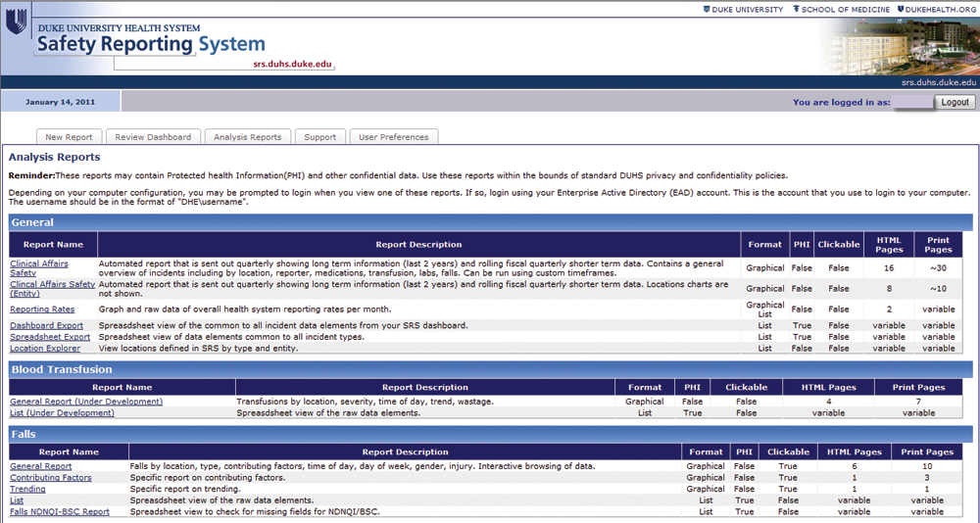Screen dimensions: 980x523
Task: Click the Falls section header
Action: click(x=491, y=434)
